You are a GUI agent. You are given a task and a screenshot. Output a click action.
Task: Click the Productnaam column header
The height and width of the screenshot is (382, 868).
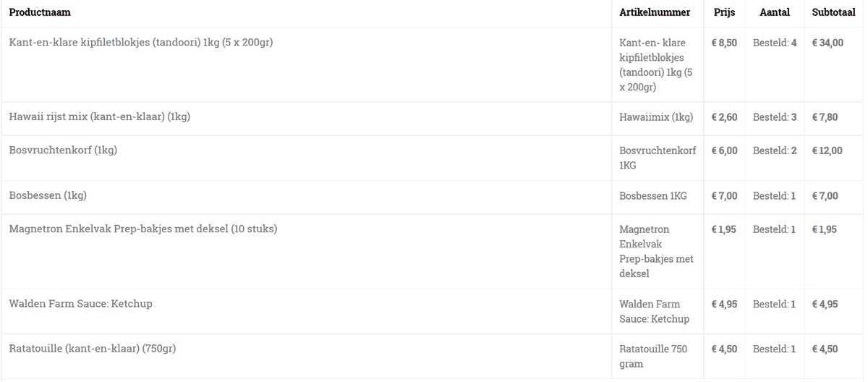pos(40,12)
